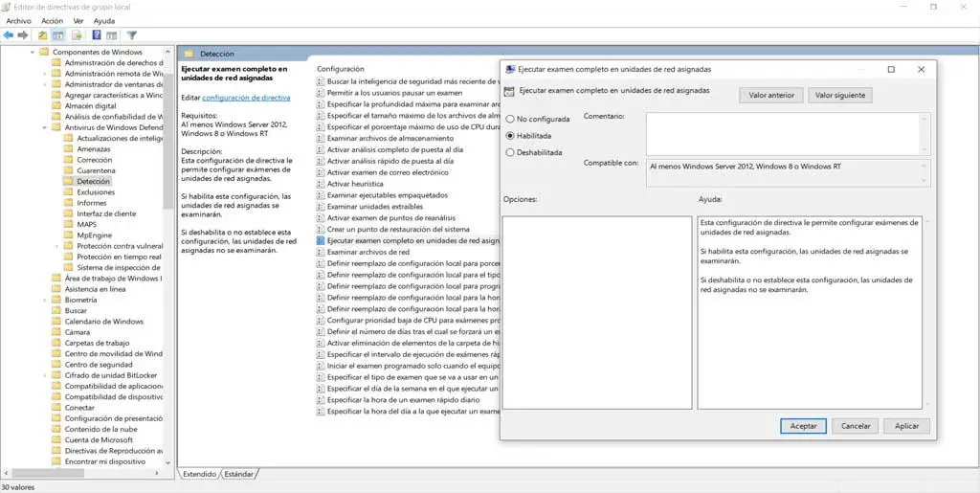
Task: Click the Forward arrow in toolbar
Action: pyautogui.click(x=23, y=35)
